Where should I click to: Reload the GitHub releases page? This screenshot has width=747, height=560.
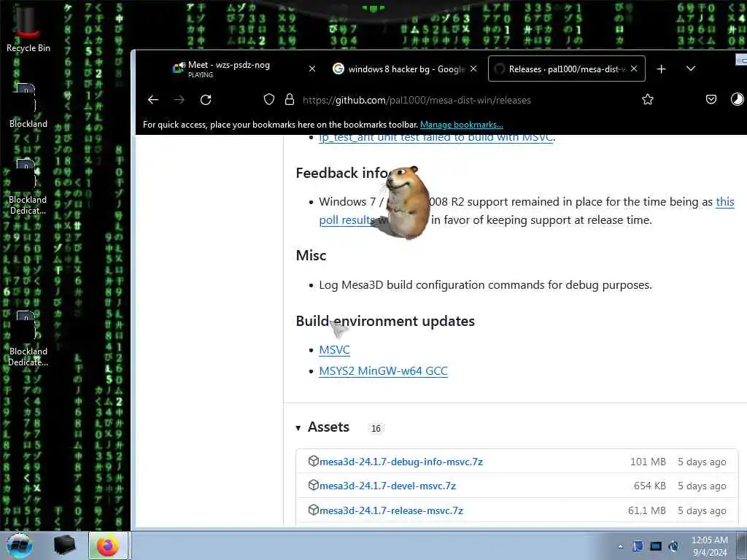coord(206,99)
